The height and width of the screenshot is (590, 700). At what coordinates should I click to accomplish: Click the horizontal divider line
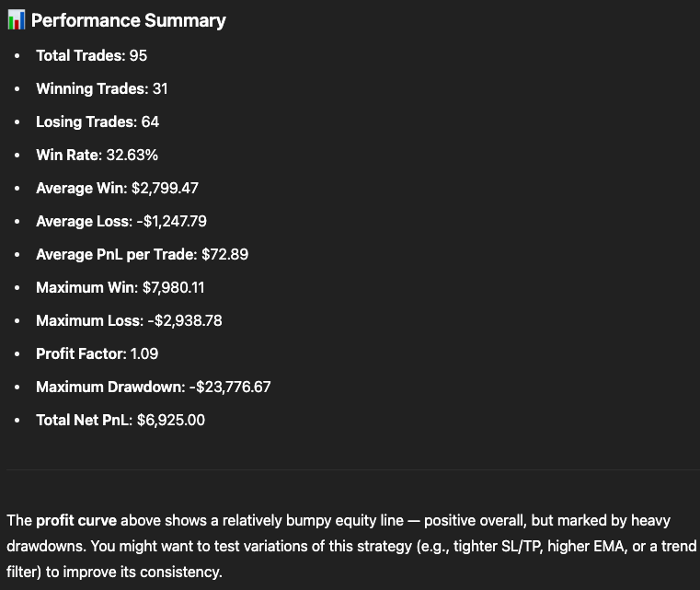point(353,469)
